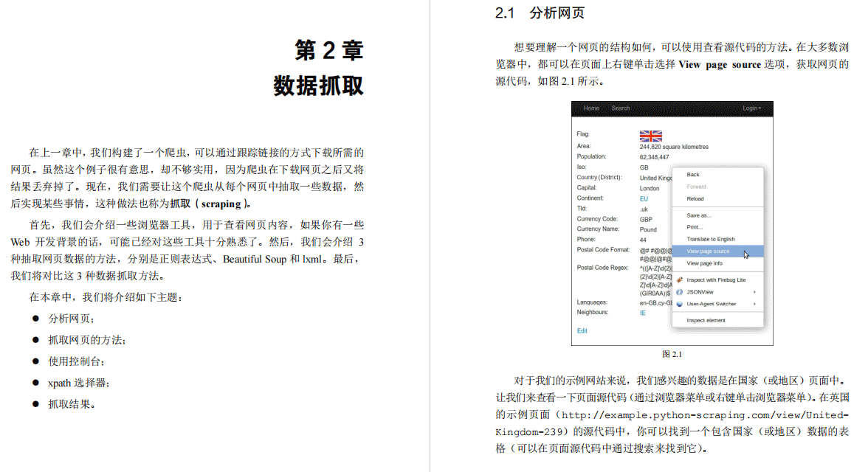Screen dimensions: 868x472
Task: Click the JSONView icon in the context menu
Action: tap(680, 292)
